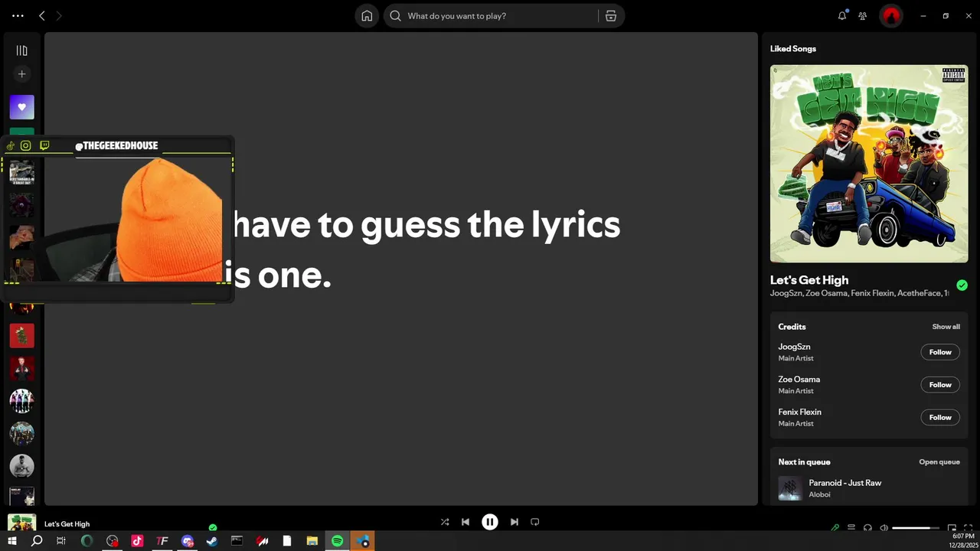Viewport: 980px width, 551px height.
Task: Open the profile avatar menu
Action: point(890,15)
